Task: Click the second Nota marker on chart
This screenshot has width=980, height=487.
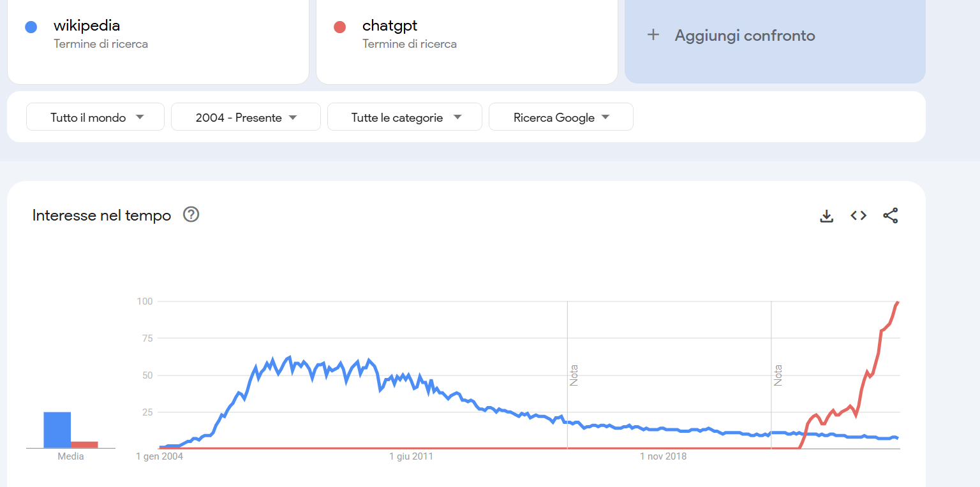Action: pos(778,375)
